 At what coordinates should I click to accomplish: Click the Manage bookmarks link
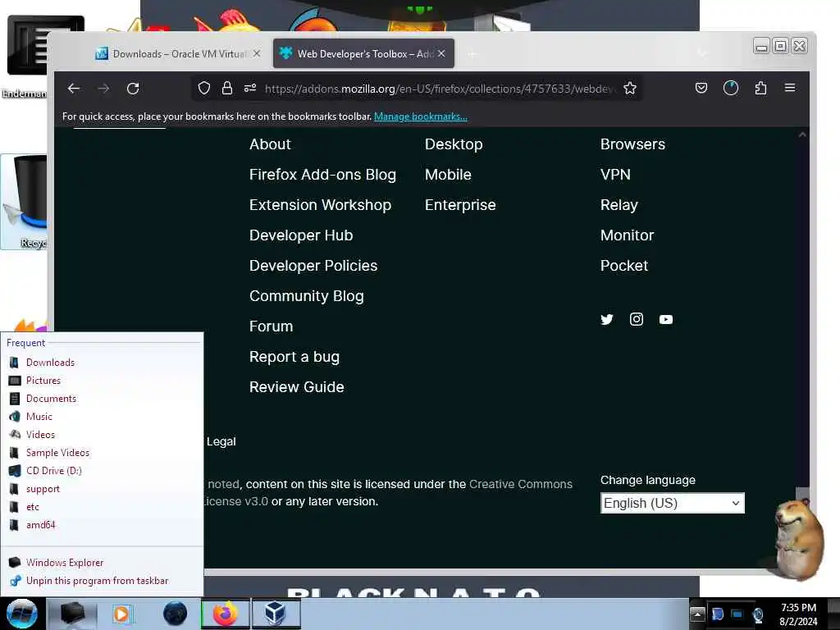coord(421,116)
